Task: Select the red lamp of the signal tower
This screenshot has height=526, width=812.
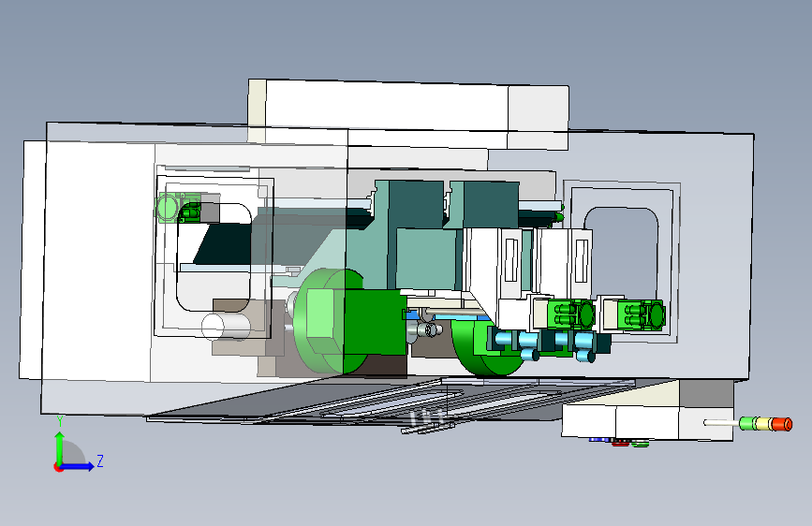Action: pos(781,425)
